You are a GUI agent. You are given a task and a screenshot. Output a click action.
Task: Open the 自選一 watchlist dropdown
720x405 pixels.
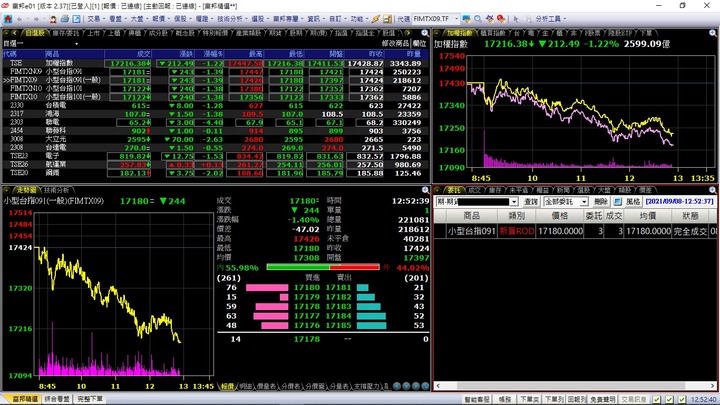click(x=76, y=44)
